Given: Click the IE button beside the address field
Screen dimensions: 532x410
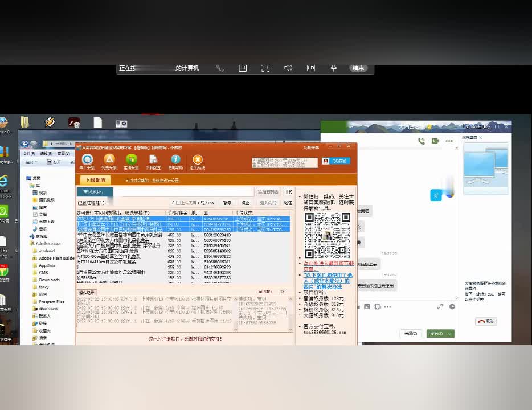Looking at the screenshot, I should pyautogui.click(x=288, y=192).
